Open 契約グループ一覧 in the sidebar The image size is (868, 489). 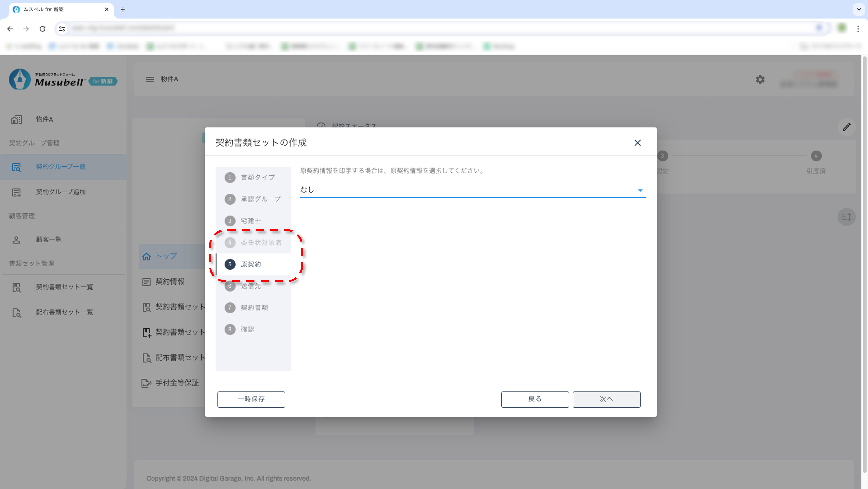61,167
